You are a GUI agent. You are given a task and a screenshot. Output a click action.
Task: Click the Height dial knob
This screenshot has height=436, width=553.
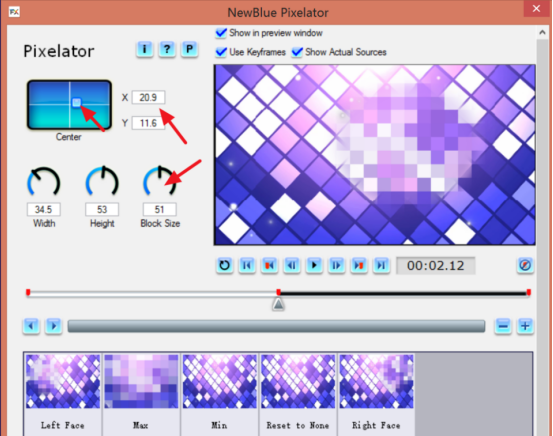tap(102, 181)
